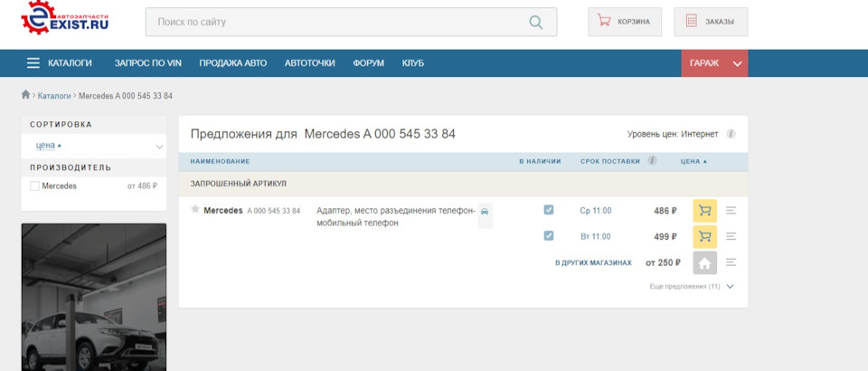Open the sorting dropdown showing цена
Image resolution: width=868 pixels, height=371 pixels.
coord(93,147)
